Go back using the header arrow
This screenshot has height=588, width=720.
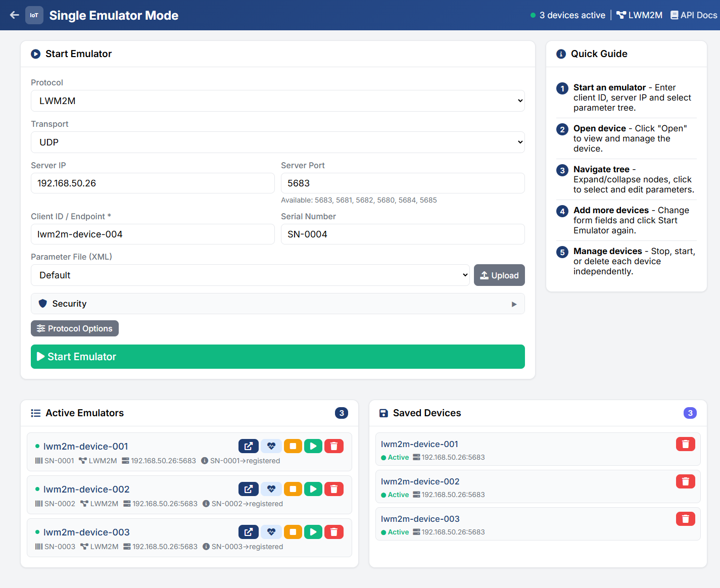(15, 15)
